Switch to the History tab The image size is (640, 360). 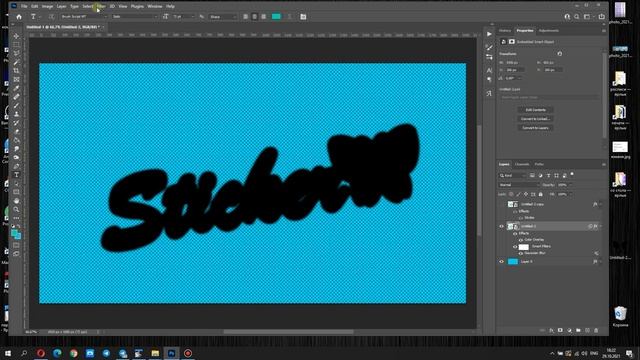pos(505,31)
